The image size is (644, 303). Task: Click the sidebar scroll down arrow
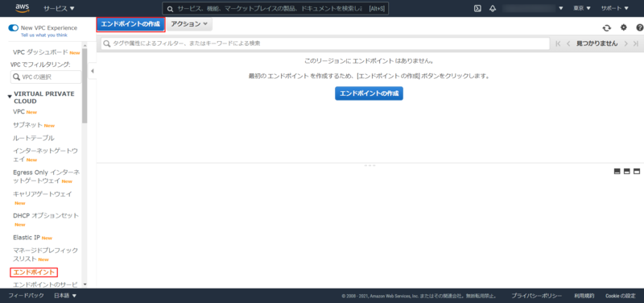click(x=85, y=284)
